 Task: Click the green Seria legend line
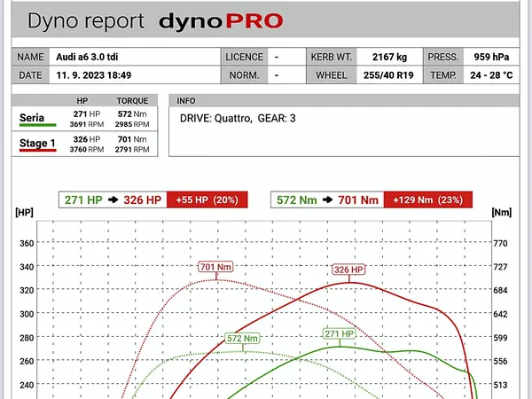click(x=37, y=125)
